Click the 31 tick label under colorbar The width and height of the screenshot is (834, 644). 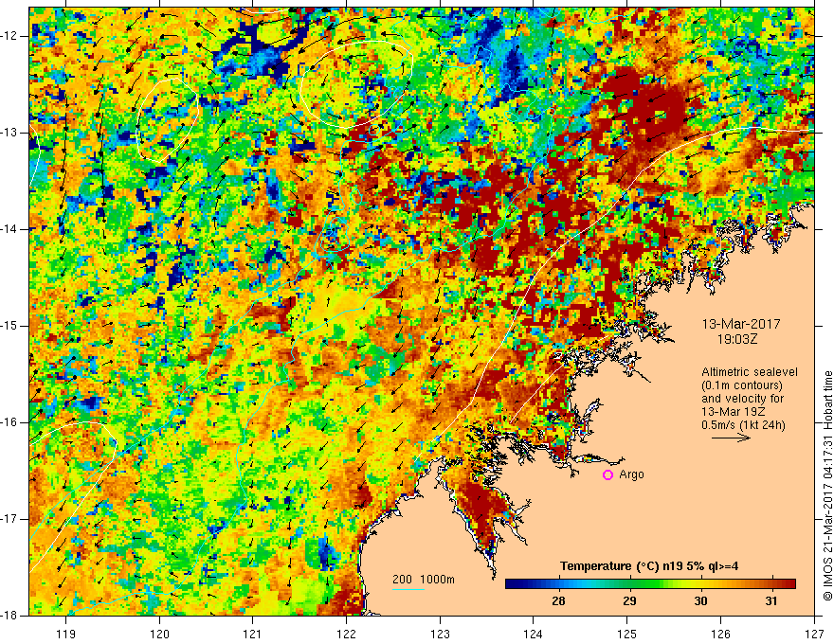771,600
